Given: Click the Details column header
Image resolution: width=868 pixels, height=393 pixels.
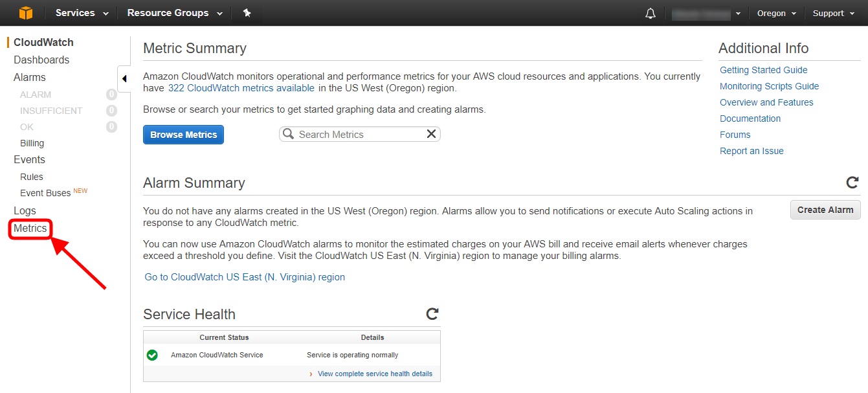Looking at the screenshot, I should pos(372,337).
